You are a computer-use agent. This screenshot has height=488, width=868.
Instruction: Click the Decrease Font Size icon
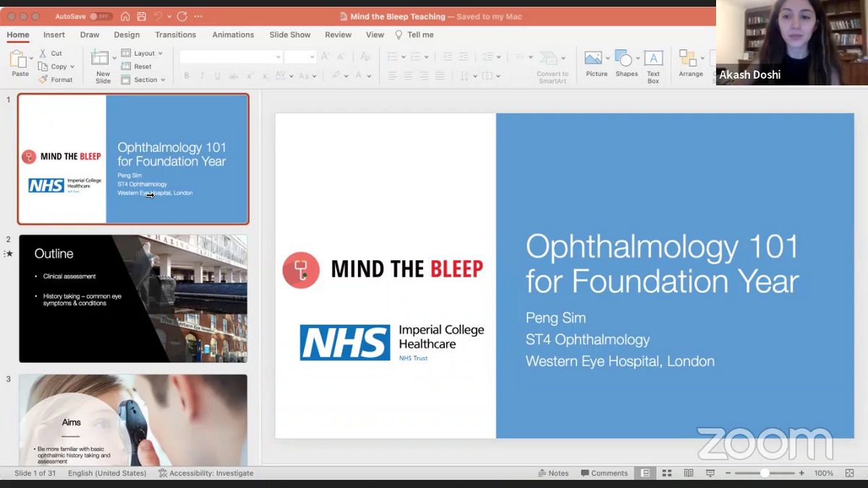342,56
